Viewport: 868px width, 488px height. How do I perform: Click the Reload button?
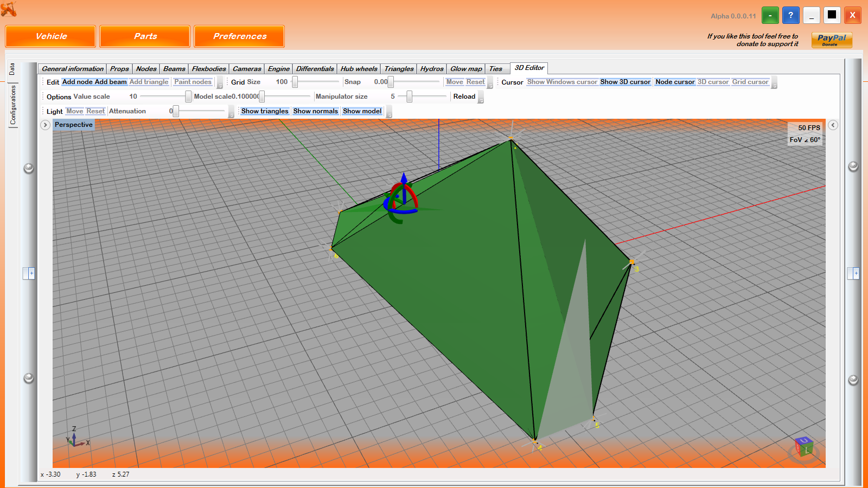point(464,97)
